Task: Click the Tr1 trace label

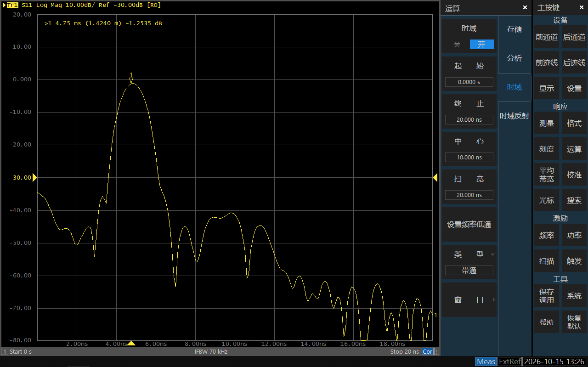Action: pos(13,5)
